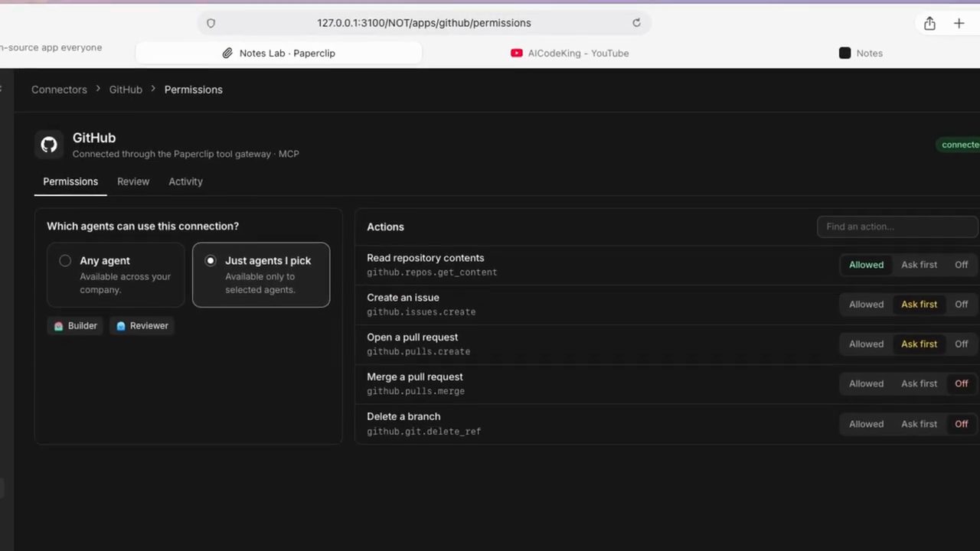Switch to the Permissions tab
980x551 pixels.
click(x=70, y=181)
